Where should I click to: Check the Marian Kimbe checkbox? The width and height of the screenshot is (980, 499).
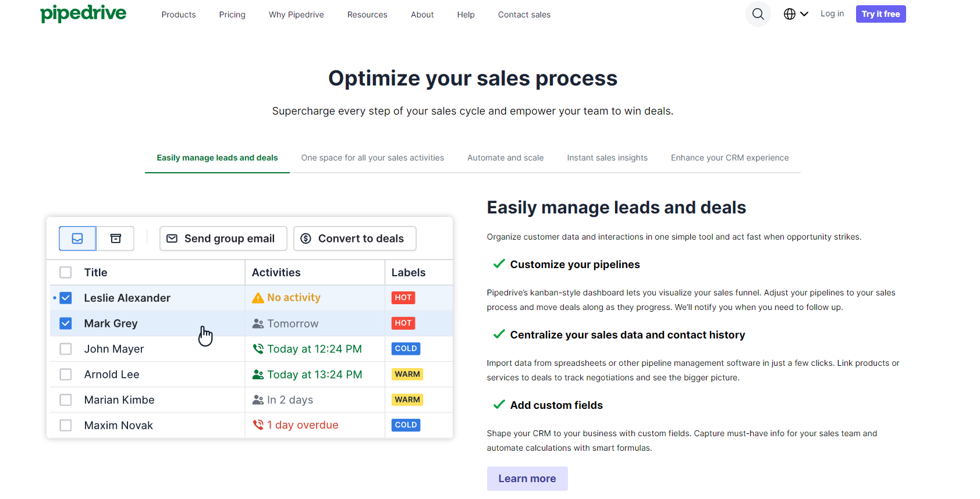(66, 400)
